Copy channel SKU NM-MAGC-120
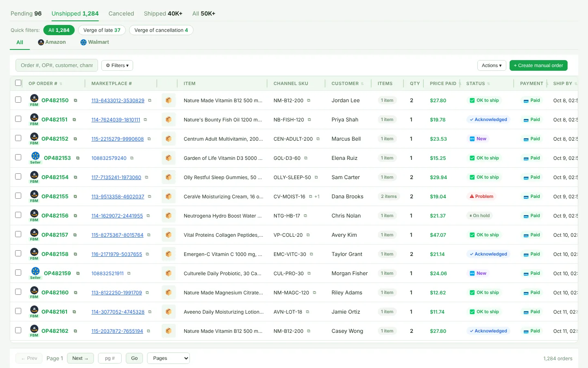The image size is (588, 368). tap(315, 293)
